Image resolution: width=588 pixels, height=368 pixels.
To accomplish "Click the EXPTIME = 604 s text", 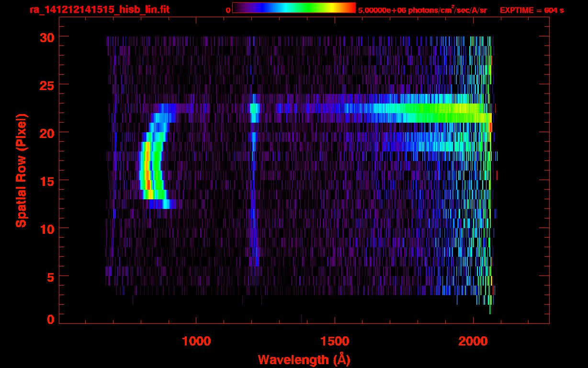I will (x=531, y=10).
